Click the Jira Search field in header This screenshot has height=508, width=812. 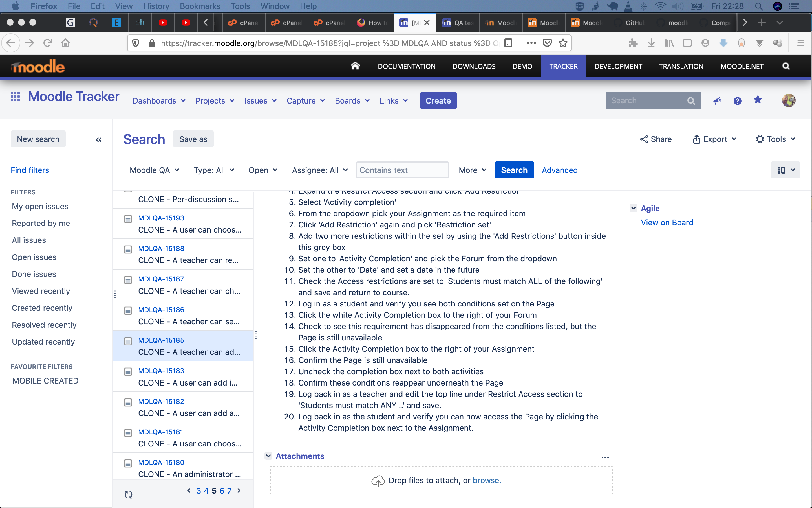pos(653,100)
